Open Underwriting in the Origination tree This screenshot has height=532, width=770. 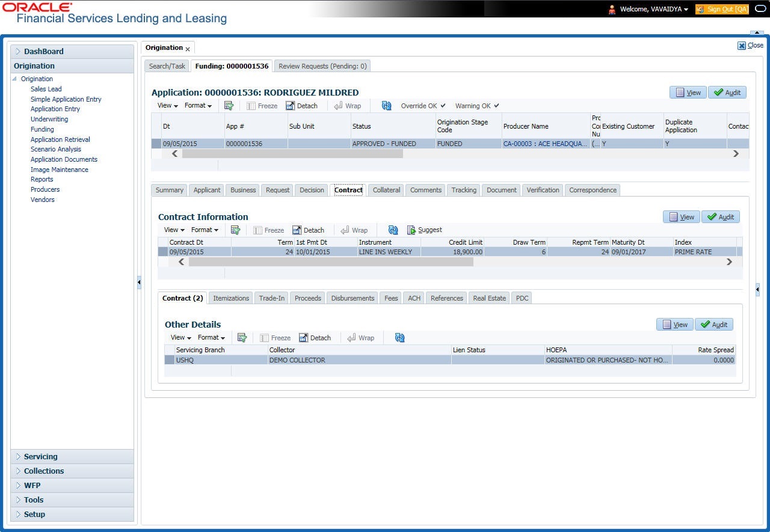49,119
